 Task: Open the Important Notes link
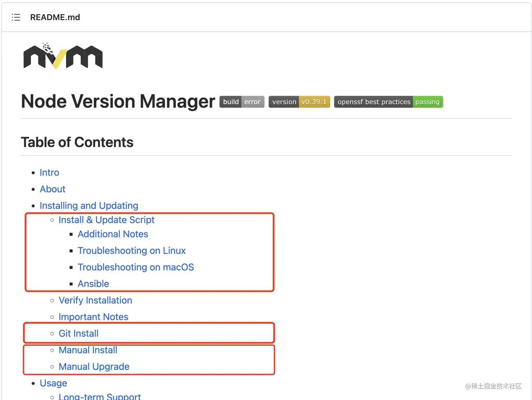[93, 317]
